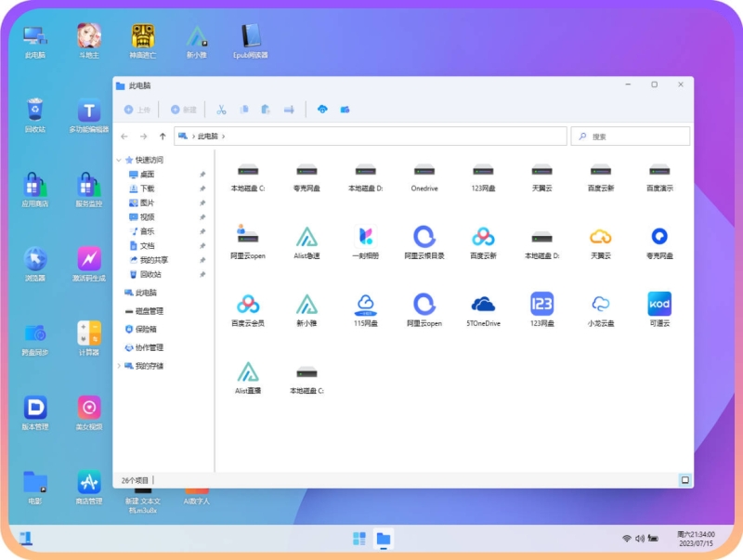This screenshot has height=560, width=743.
Task: Open 商店管理 on the desktop
Action: coord(89,488)
